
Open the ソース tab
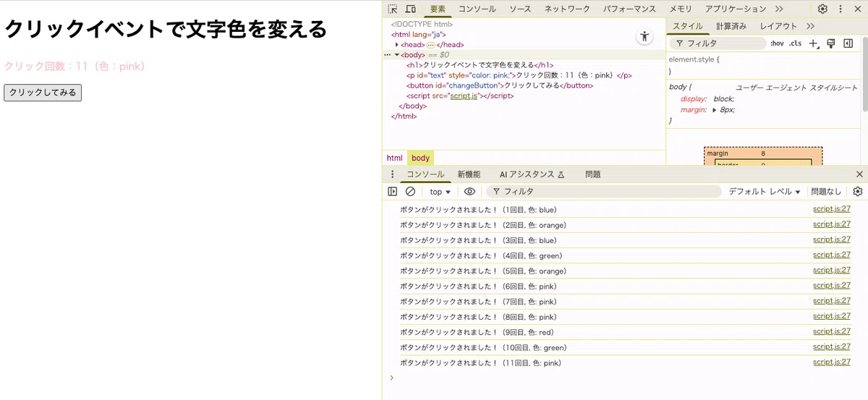point(520,9)
